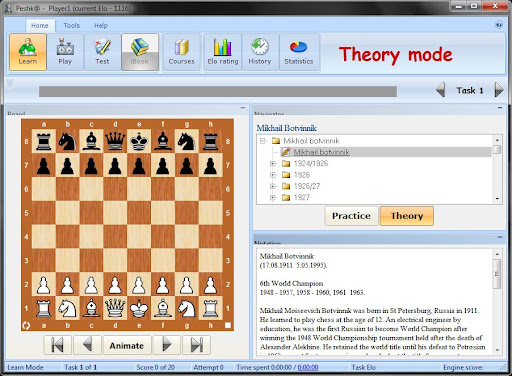Expand the 1926/27 folder
Screen dimensions: 512x376
[273, 186]
